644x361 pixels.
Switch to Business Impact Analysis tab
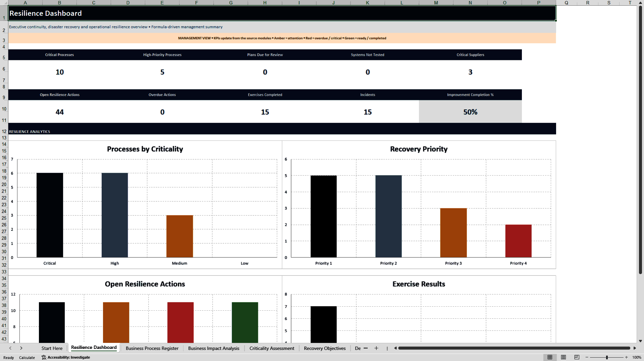(x=214, y=348)
